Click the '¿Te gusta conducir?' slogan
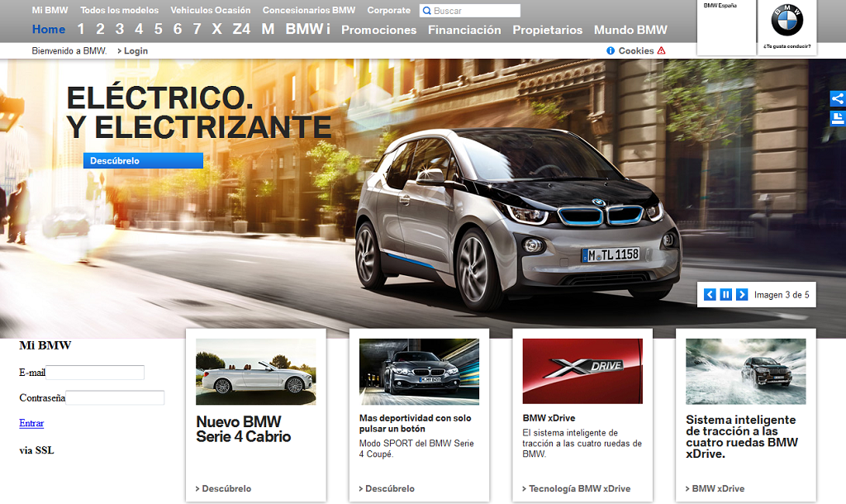This screenshot has width=846, height=504. pos(787,46)
